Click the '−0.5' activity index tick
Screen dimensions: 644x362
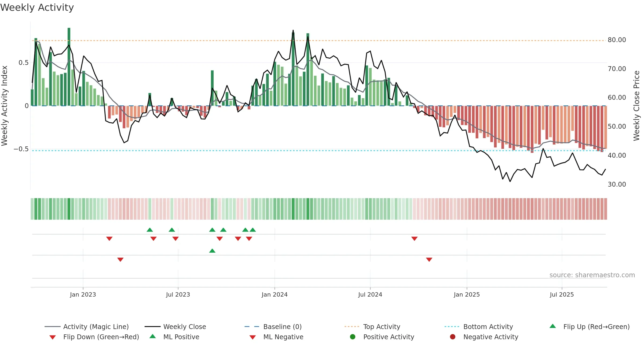(x=21, y=149)
